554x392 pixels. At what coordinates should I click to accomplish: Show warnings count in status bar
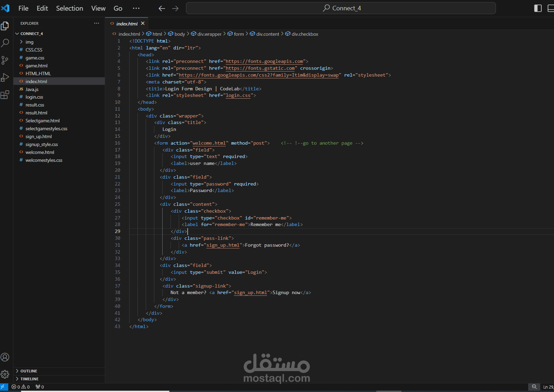click(26, 387)
